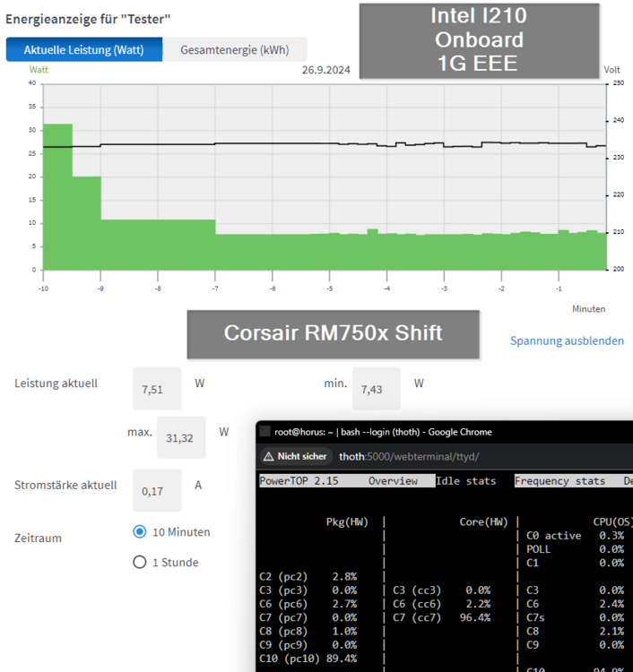The height and width of the screenshot is (672, 633).
Task: Click the Nicht sicher warning icon in Chrome
Action: 269,457
